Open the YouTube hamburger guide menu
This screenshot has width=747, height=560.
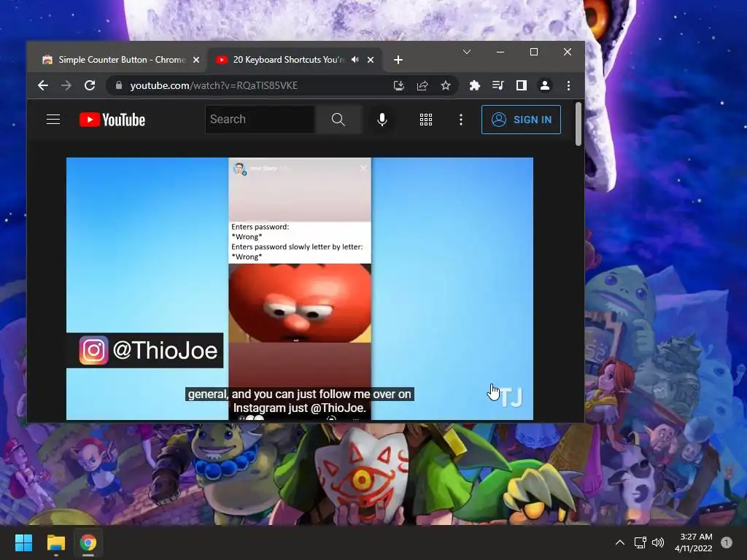(x=53, y=119)
